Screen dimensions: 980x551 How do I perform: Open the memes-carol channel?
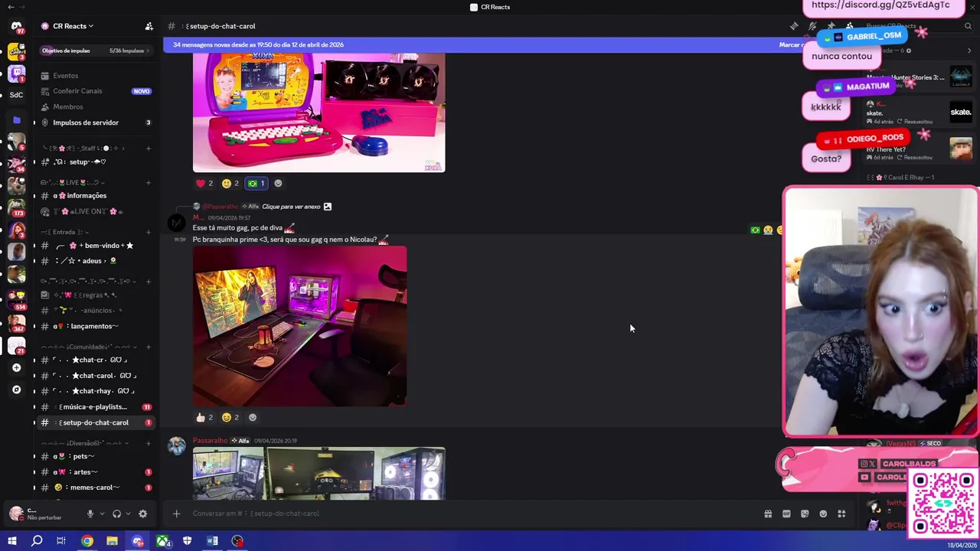tap(95, 487)
